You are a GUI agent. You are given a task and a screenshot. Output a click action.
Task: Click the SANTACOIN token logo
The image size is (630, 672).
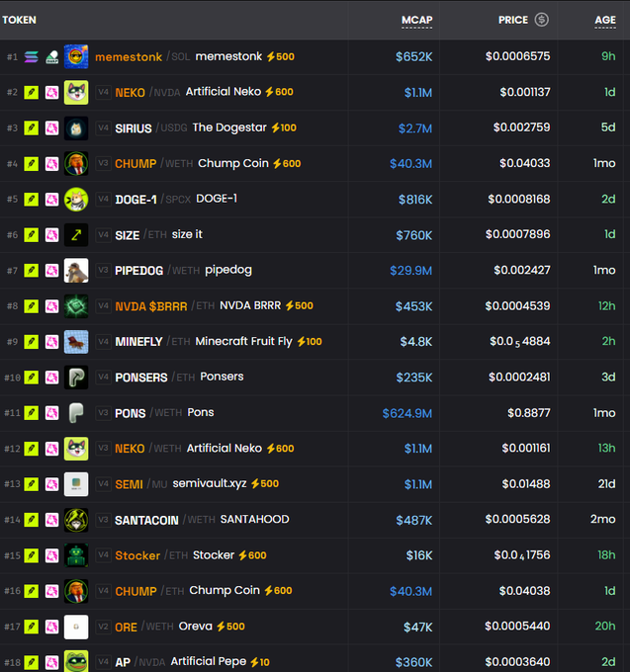coord(76,520)
